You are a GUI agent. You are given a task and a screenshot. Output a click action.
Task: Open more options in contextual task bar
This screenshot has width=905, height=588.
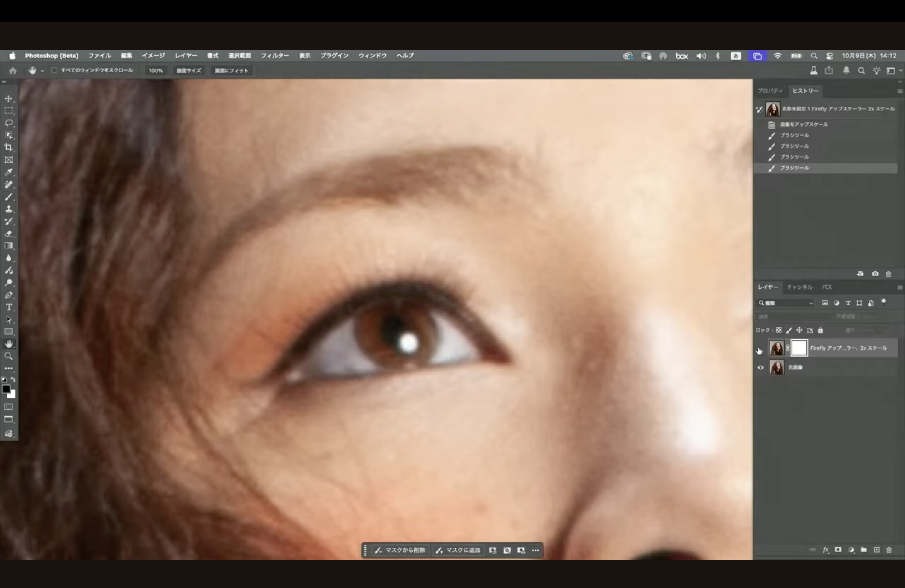pos(535,550)
